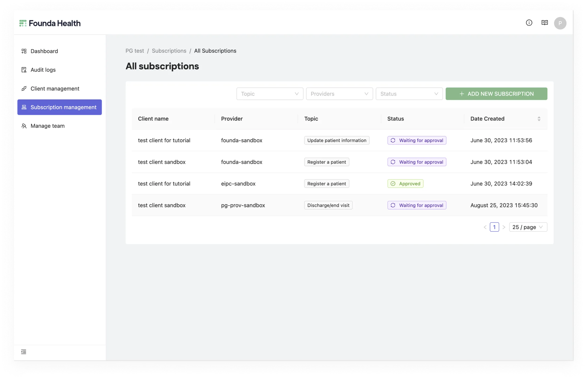Select page 1 in pagination
This screenshot has height=379, width=588.
coord(494,227)
